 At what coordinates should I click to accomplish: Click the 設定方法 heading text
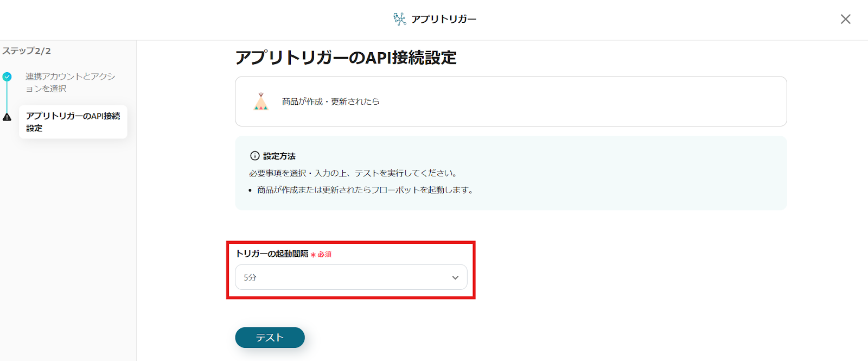click(x=279, y=156)
